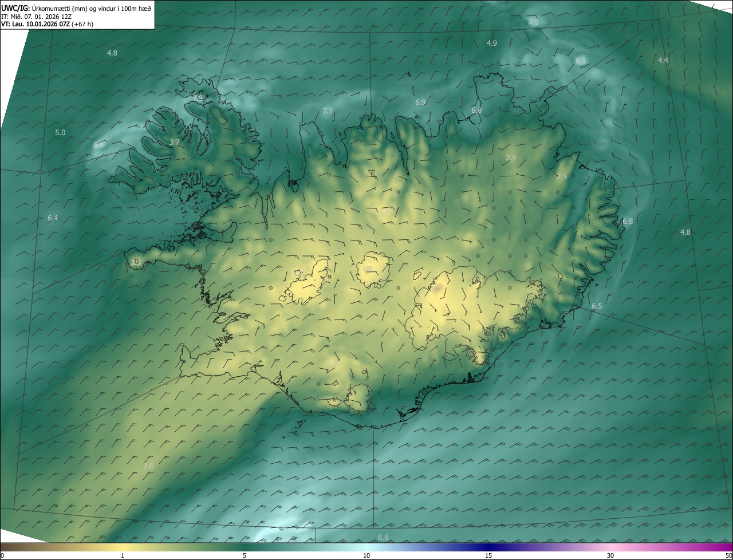Click the 50 tick label on the color scale
733x560 pixels.
(x=728, y=555)
